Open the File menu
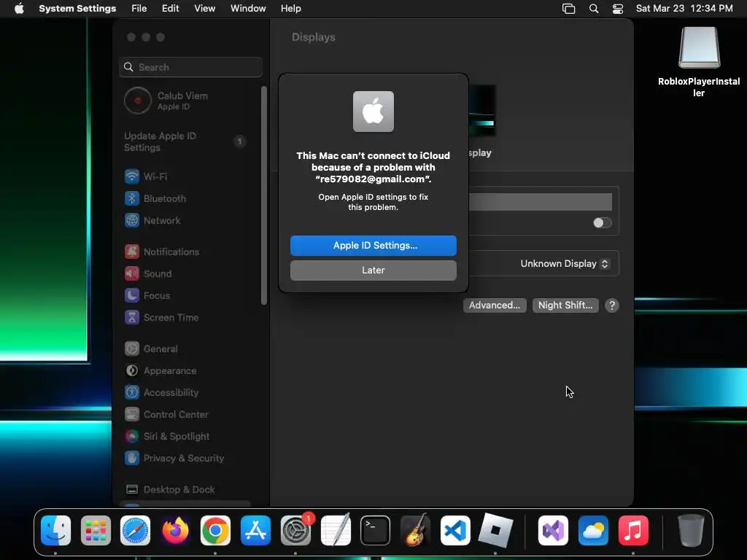Image resolution: width=747 pixels, height=560 pixels. tap(139, 9)
